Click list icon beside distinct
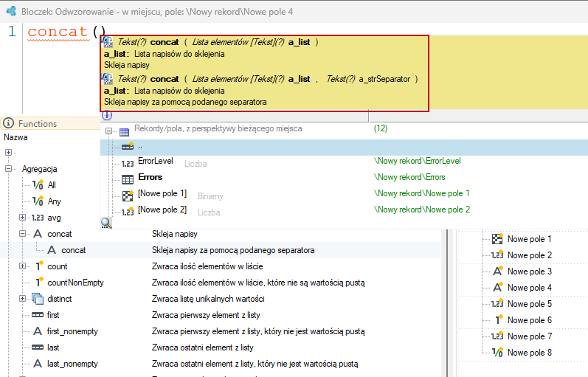The image size is (588, 377). (x=38, y=299)
